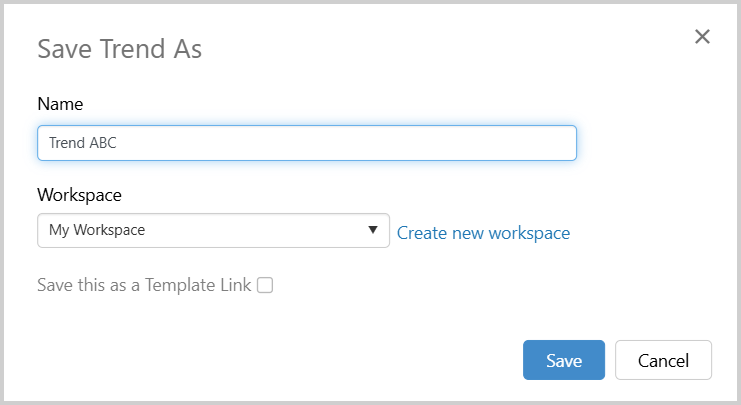Screen dimensions: 741x405
Task: Toggle the Template Link option box
Action: (265, 285)
